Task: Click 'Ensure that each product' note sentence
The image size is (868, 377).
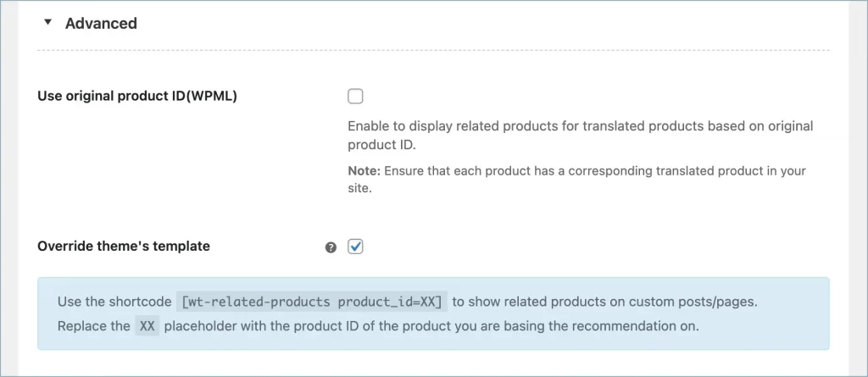Action: (x=593, y=171)
